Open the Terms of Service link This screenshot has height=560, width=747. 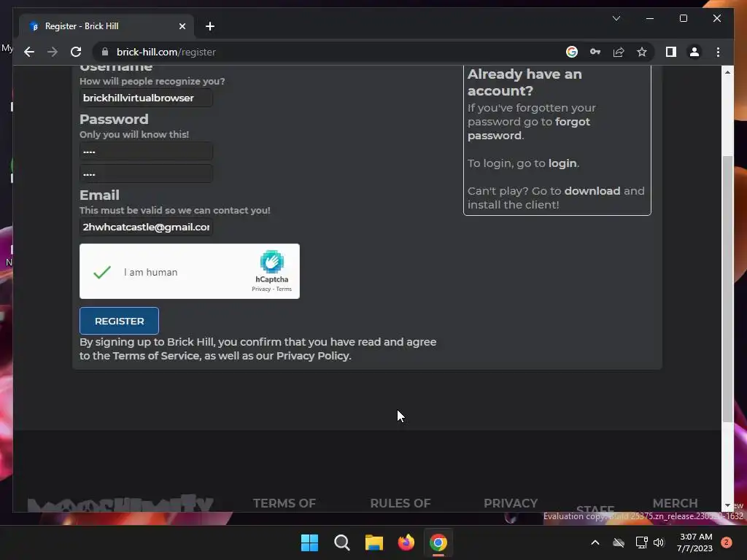(x=156, y=356)
